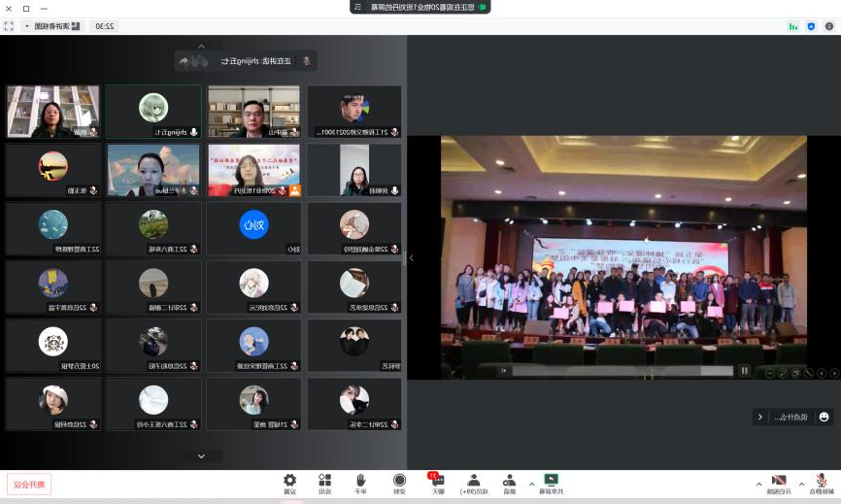Expand the arrow beside the 说点什么 field
The width and height of the screenshot is (841, 504).
pos(760,417)
